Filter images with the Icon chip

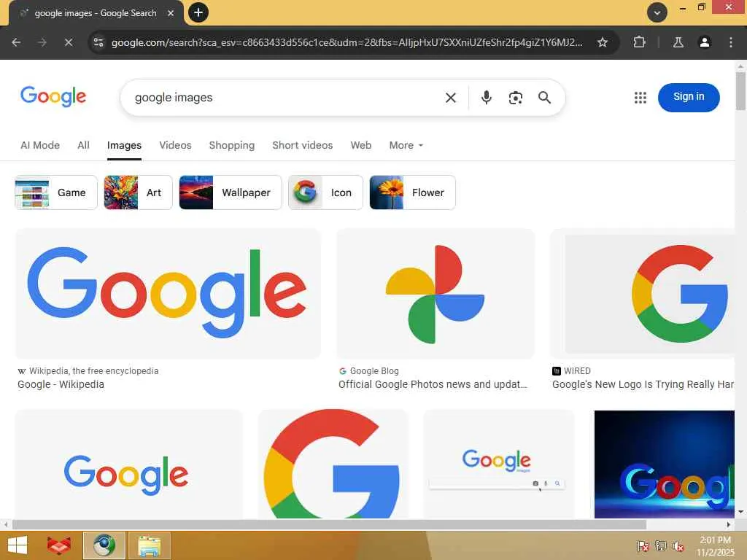[326, 192]
